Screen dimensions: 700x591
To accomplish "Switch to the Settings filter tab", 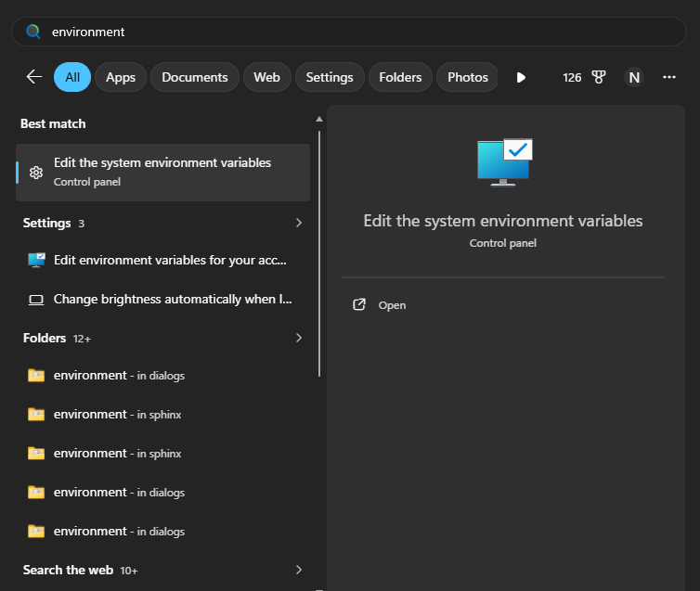I will pyautogui.click(x=330, y=77).
